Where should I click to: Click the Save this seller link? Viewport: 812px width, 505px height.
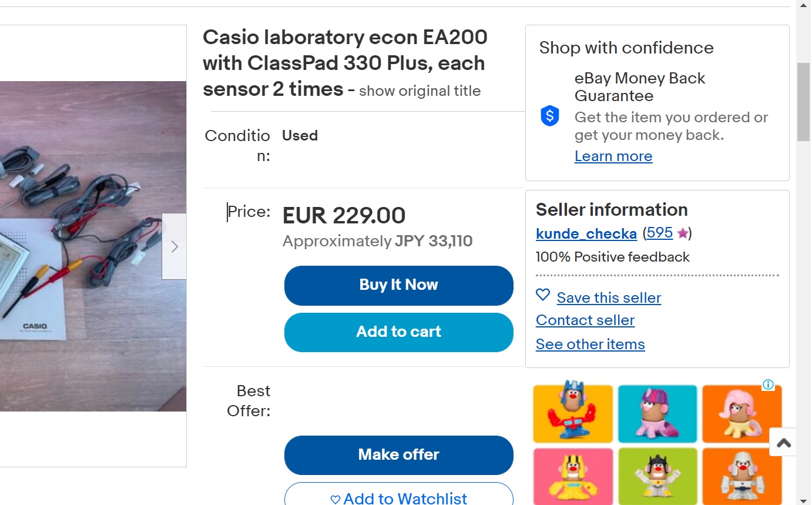609,298
